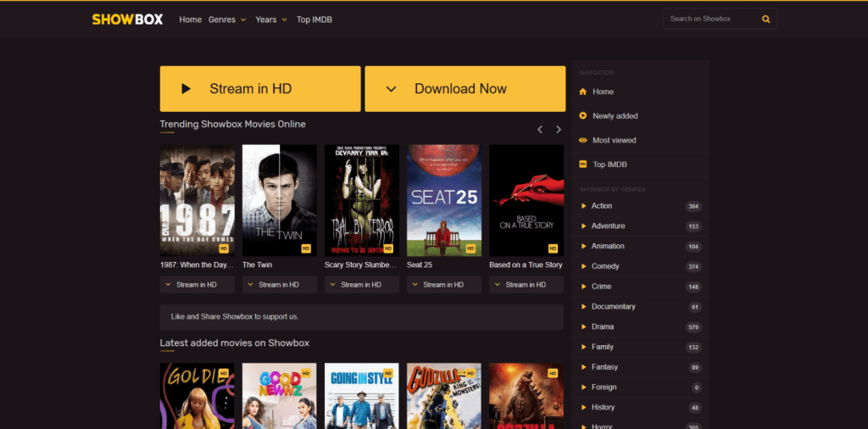Open The Twin movie poster
Viewport: 868px width, 429px height.
pos(280,200)
